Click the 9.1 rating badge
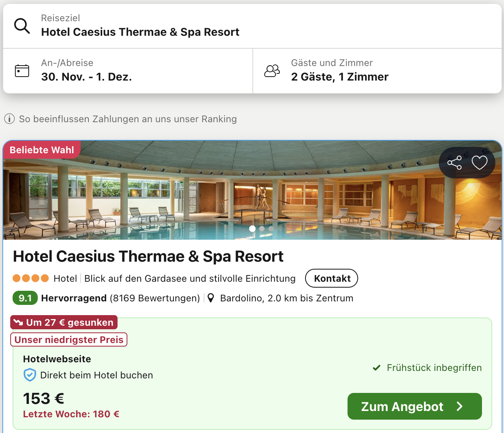This screenshot has height=433, width=504. [x=25, y=298]
